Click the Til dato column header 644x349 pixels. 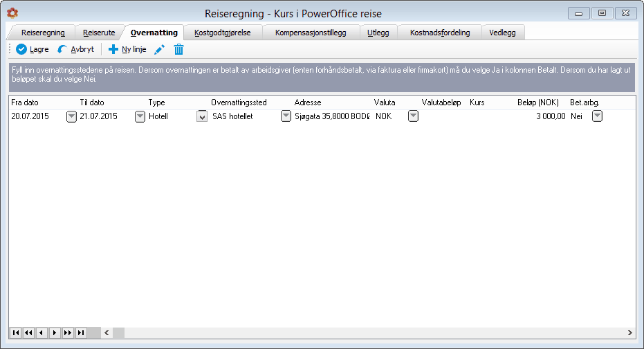point(92,102)
